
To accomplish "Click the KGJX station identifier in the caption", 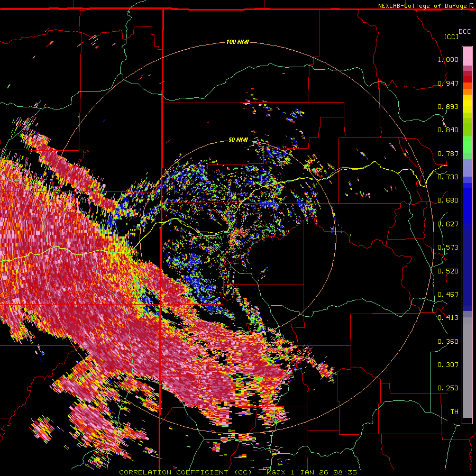I will click(x=277, y=472).
